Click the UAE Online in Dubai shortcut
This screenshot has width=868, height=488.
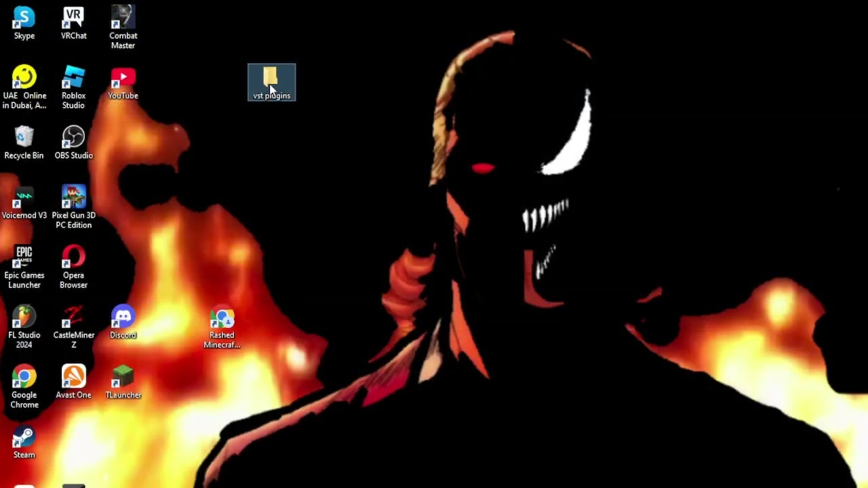click(24, 88)
